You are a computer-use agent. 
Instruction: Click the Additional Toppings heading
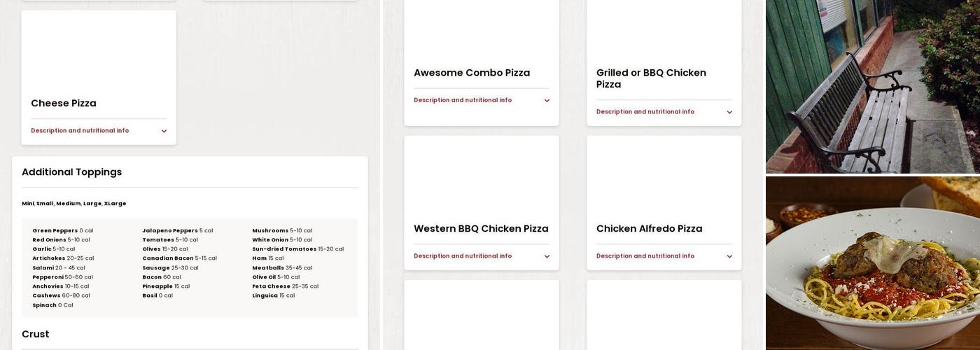click(72, 172)
